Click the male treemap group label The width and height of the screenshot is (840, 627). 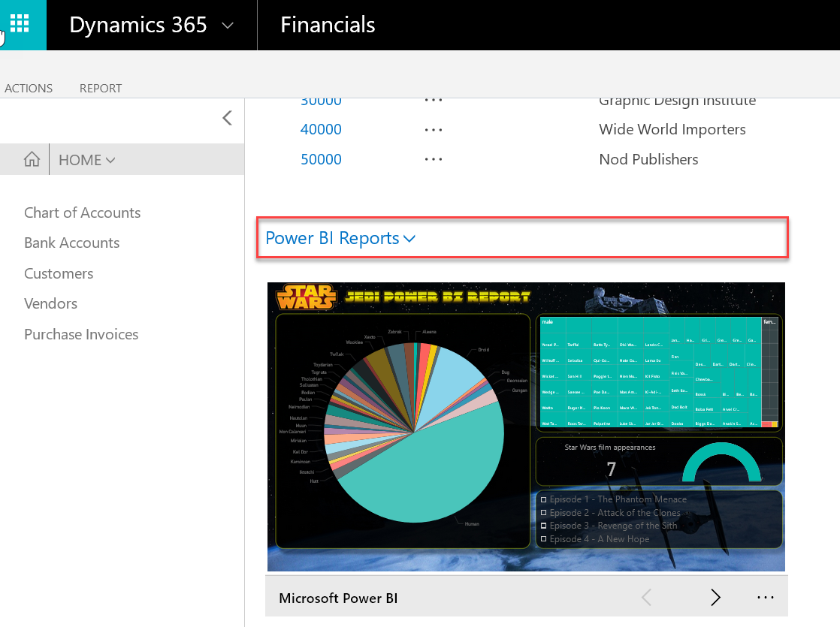(547, 322)
